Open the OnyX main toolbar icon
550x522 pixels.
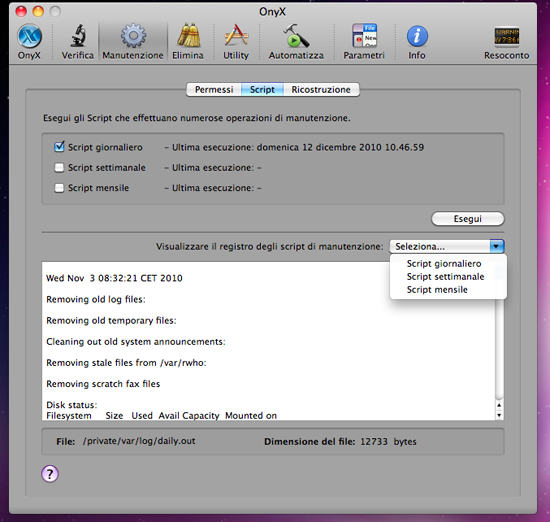[x=29, y=36]
